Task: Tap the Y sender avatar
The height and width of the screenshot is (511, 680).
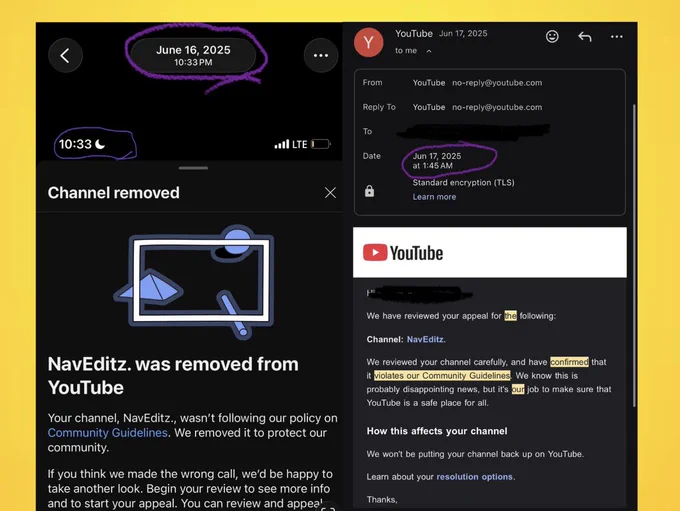Action: [x=368, y=43]
